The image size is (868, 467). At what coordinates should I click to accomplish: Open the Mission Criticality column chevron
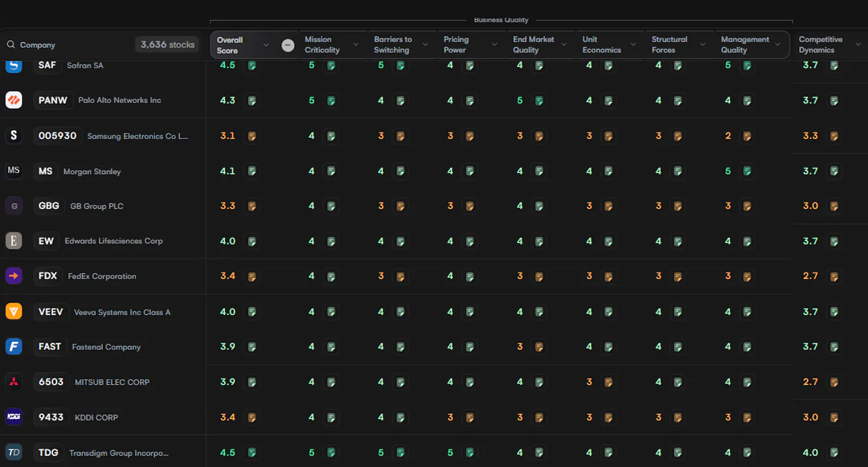click(x=356, y=44)
